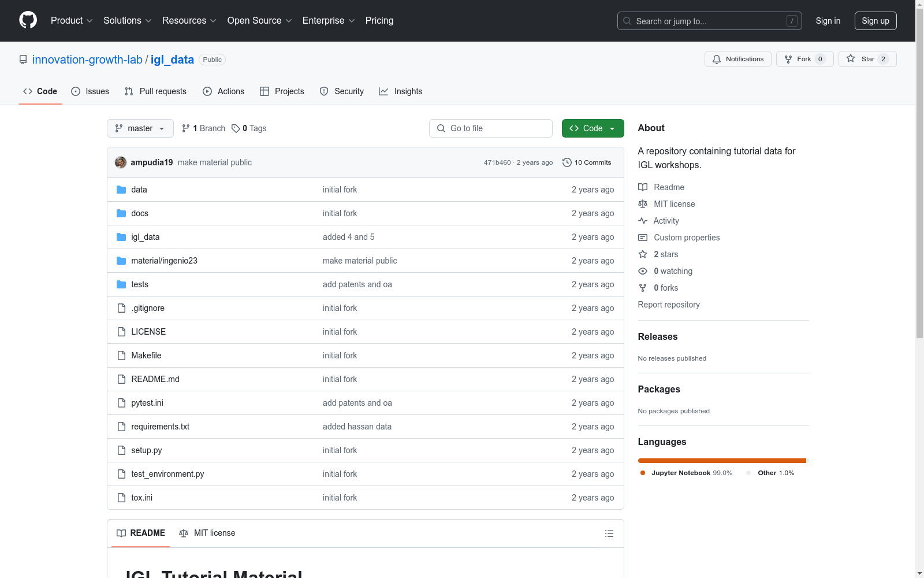The height and width of the screenshot is (578, 924).
Task: Click the pulse icon beside Activity
Action: (x=643, y=221)
